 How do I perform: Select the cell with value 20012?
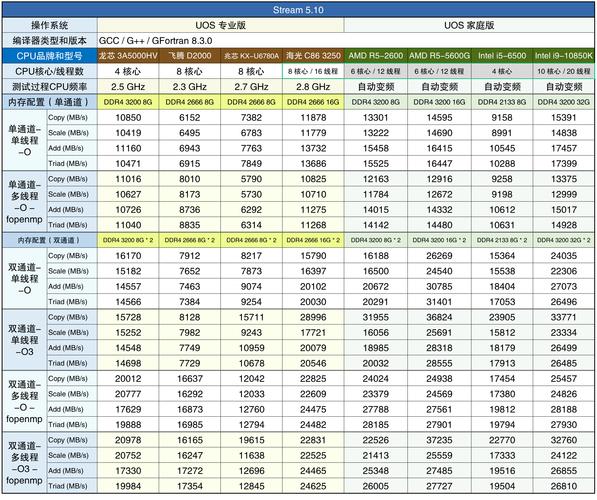coord(128,379)
